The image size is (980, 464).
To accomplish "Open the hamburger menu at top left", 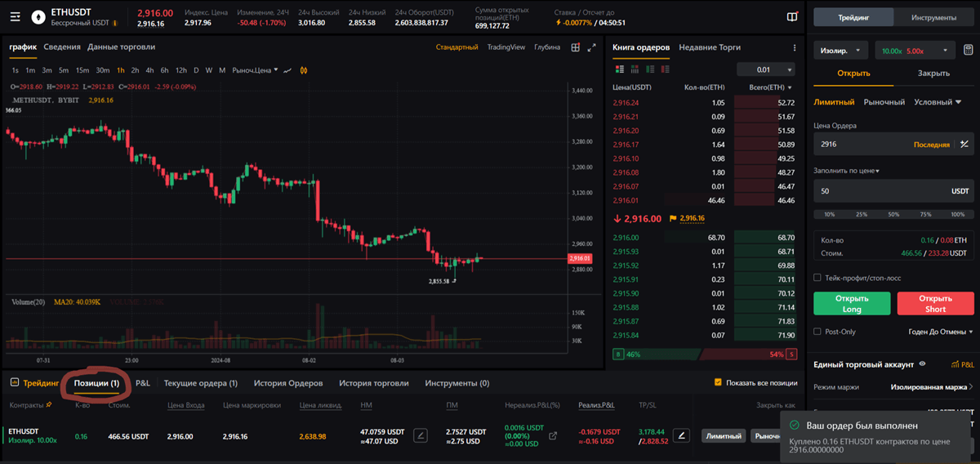I will 15,17.
